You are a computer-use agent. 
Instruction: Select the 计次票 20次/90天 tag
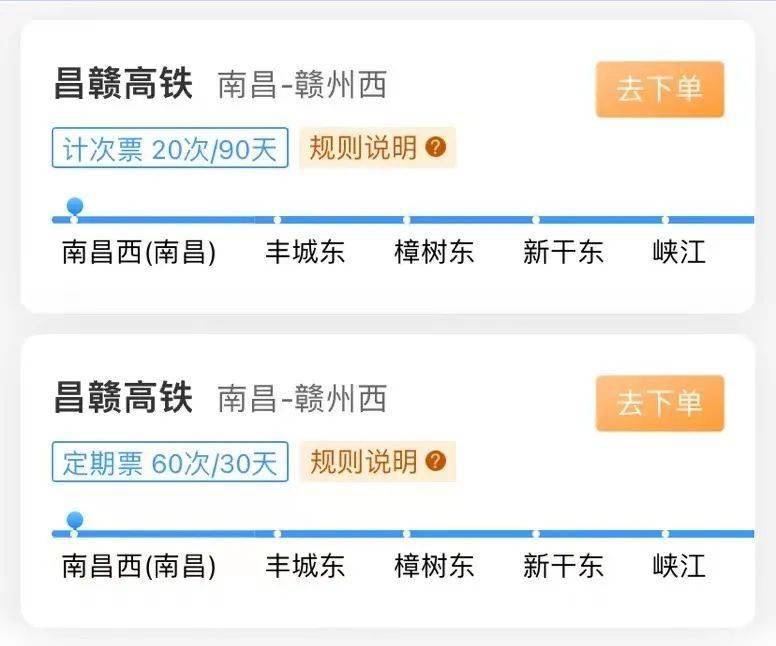170,148
